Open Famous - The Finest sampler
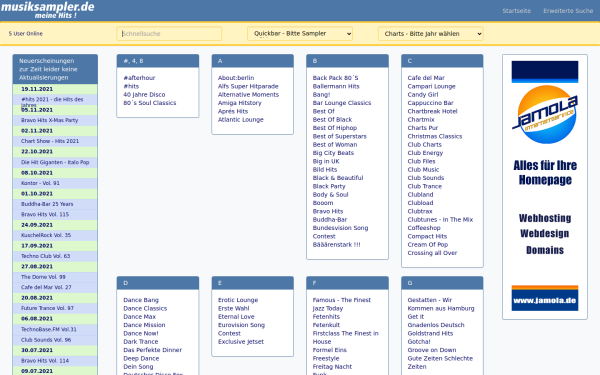The width and height of the screenshot is (600, 375). (342, 300)
